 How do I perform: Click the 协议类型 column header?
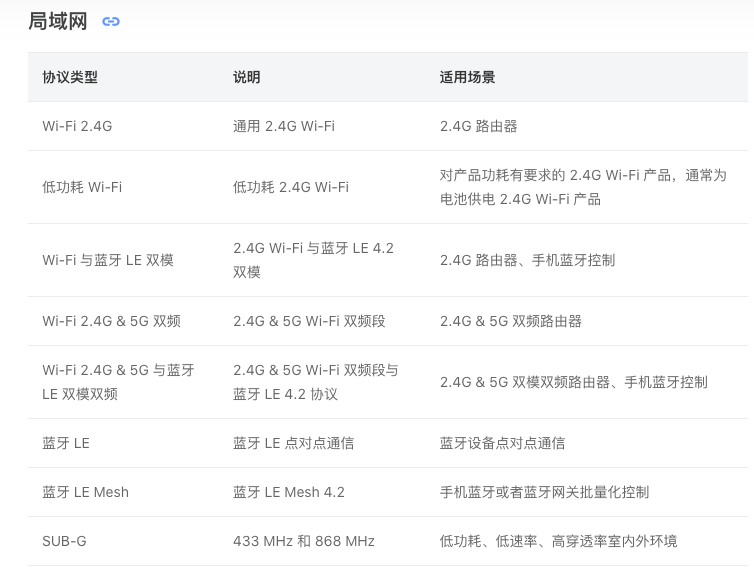pos(70,77)
